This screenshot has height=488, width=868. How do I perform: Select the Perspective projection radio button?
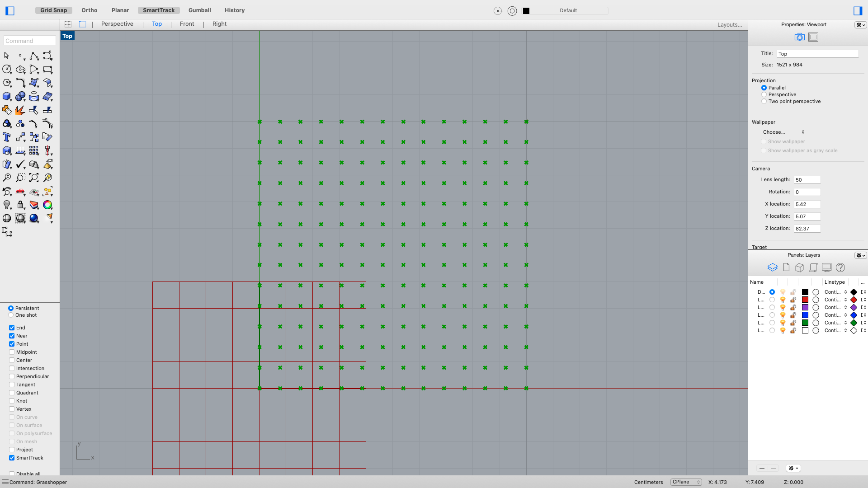point(764,94)
